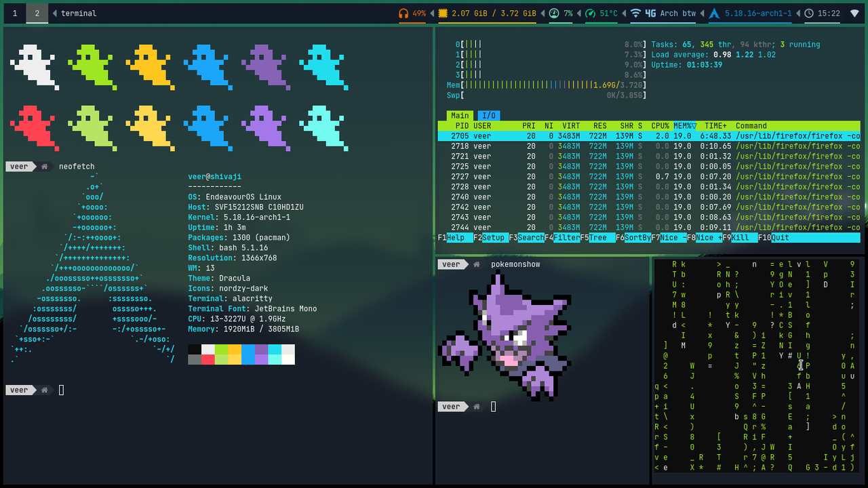Click the empty prompt cursor in left terminal
Screen dimensions: 868x488
point(61,390)
